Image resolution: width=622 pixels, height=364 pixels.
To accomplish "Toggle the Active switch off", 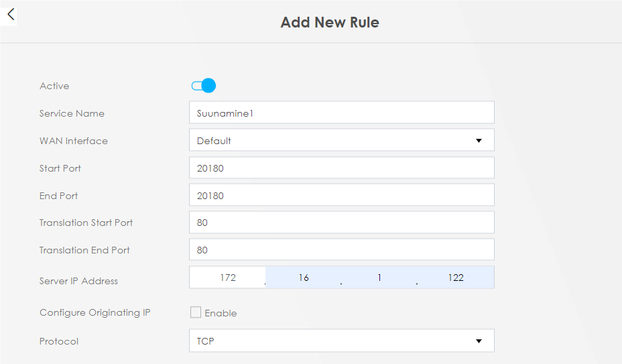I will [x=204, y=85].
